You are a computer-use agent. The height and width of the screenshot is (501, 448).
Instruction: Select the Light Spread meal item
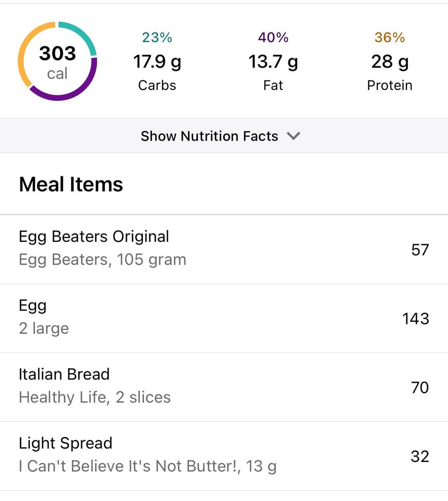[224, 456]
